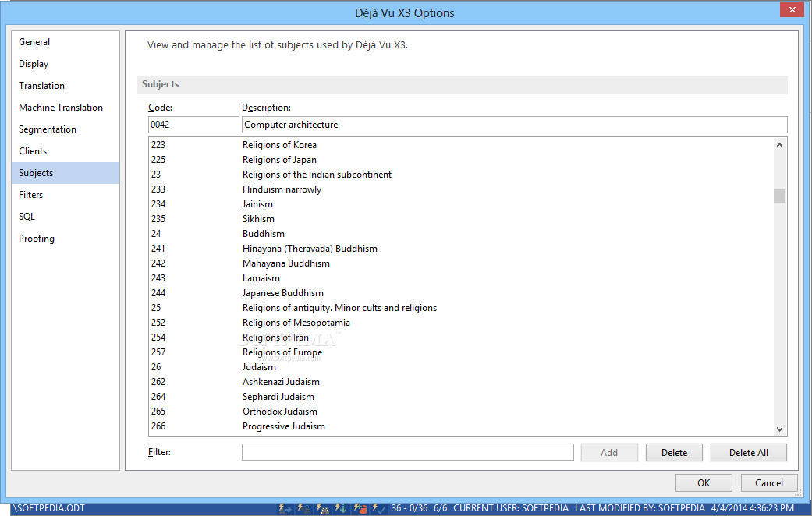Click the 36 - 0/36 counter in status bar
This screenshot has height=516, width=812.
410,508
